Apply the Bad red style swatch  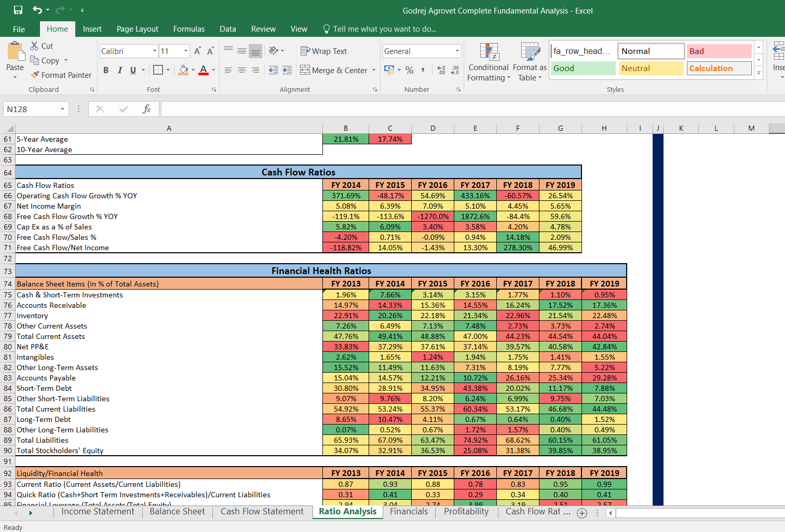pos(719,51)
